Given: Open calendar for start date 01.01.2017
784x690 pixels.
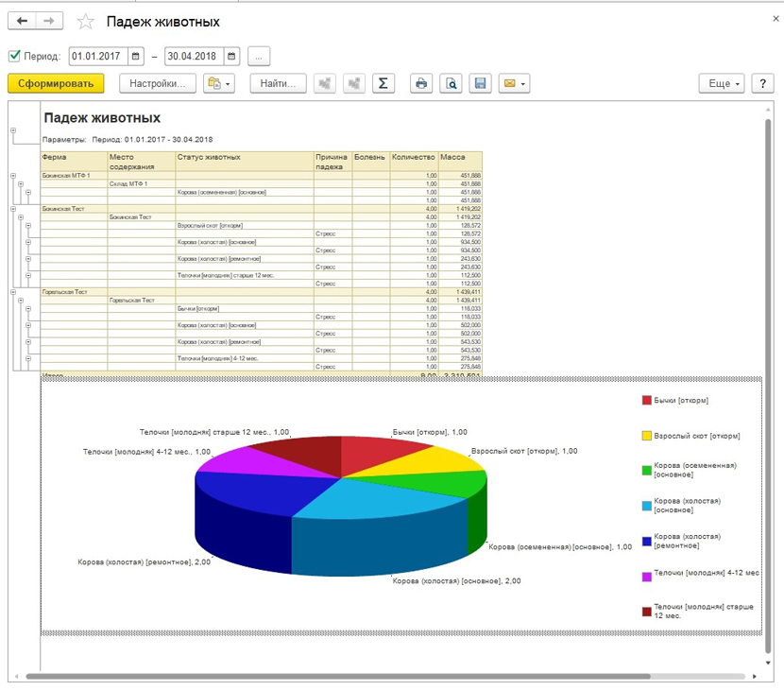Looking at the screenshot, I should 136,56.
